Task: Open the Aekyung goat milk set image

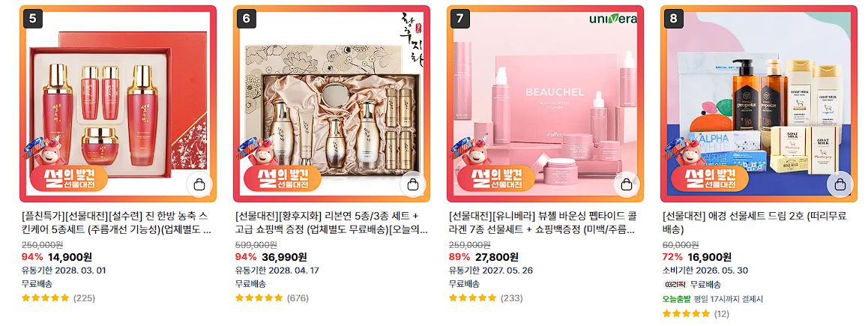Action: [759, 103]
